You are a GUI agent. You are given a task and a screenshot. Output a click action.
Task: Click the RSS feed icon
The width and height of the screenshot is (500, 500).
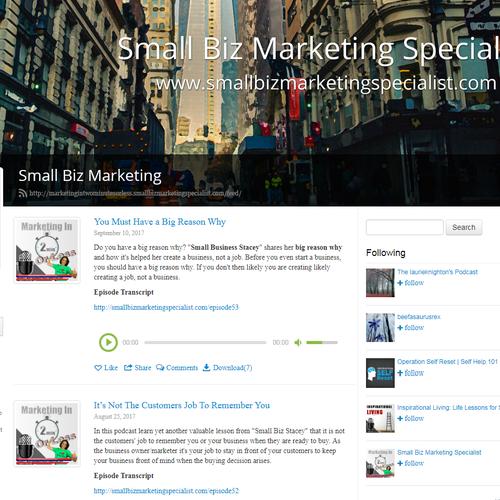(23, 193)
